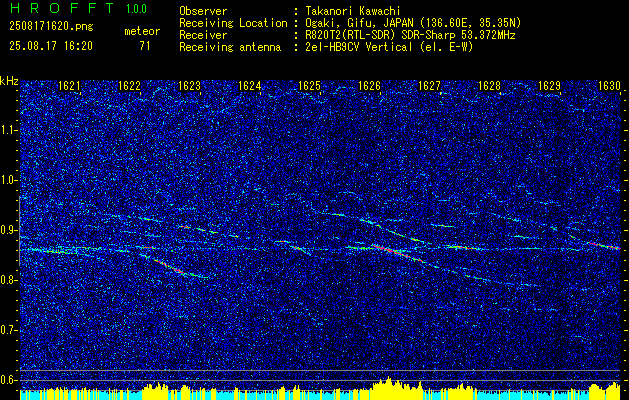Click the date stamp 25.08.17 16:20
Screen dimensions: 629x400
coord(51,46)
